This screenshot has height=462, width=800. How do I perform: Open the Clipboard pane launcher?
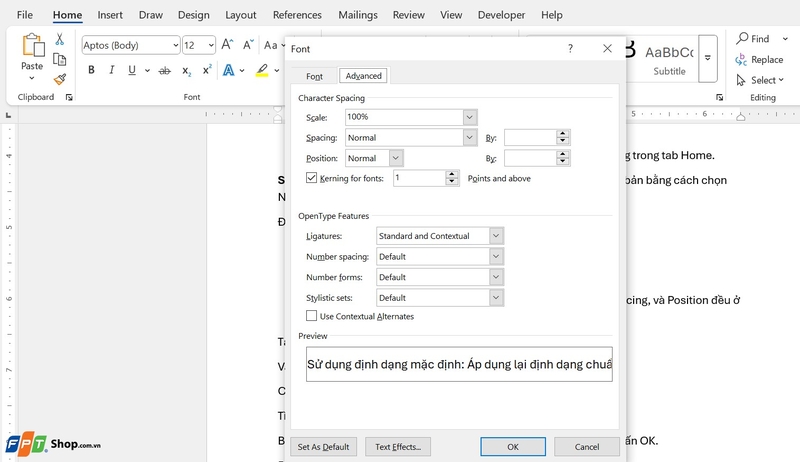click(69, 97)
